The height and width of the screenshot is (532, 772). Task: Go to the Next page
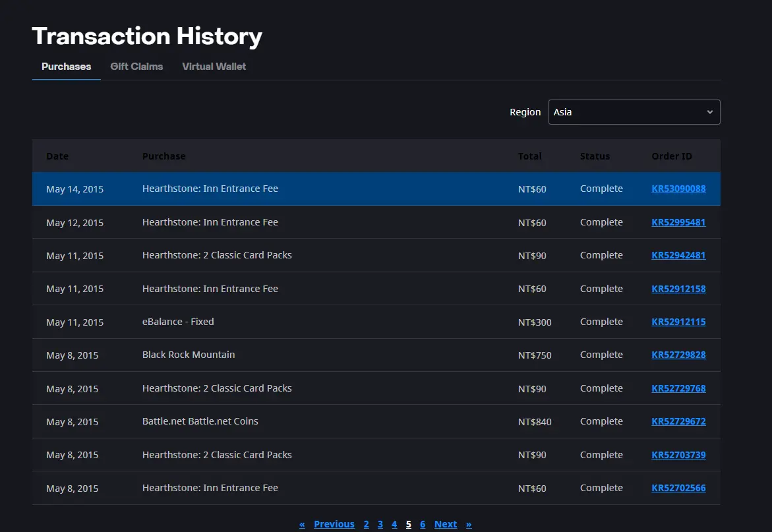[446, 524]
